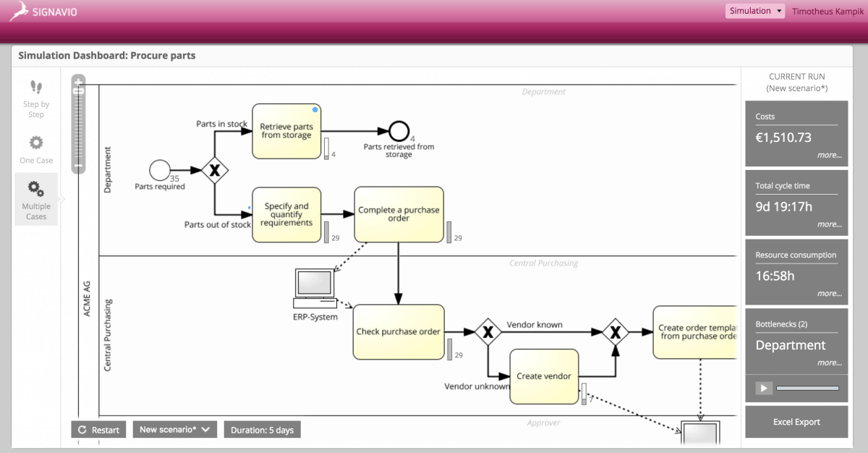Select Step by Step simulation mode
868x453 pixels.
pos(36,100)
